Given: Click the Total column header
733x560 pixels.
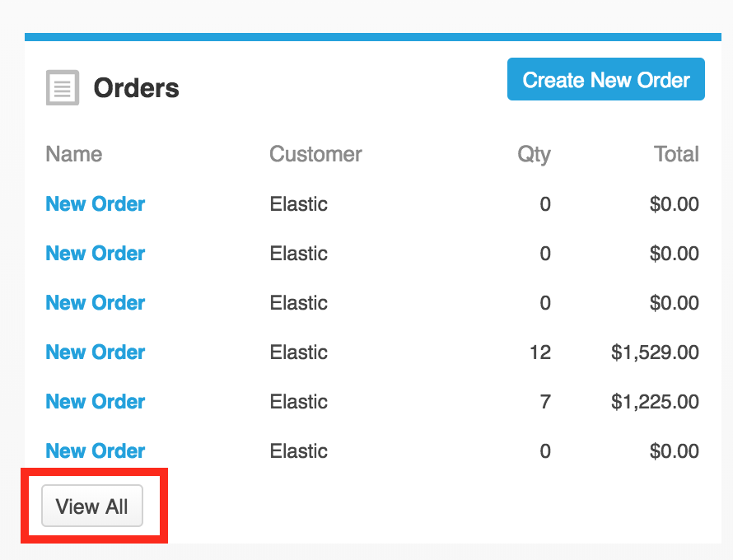Looking at the screenshot, I should pyautogui.click(x=676, y=154).
